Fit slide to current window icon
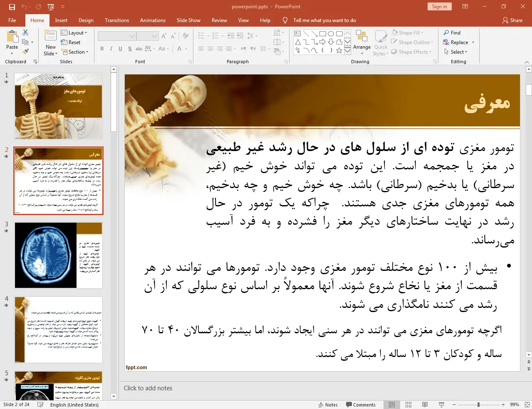This screenshot has width=532, height=409. coord(527,404)
